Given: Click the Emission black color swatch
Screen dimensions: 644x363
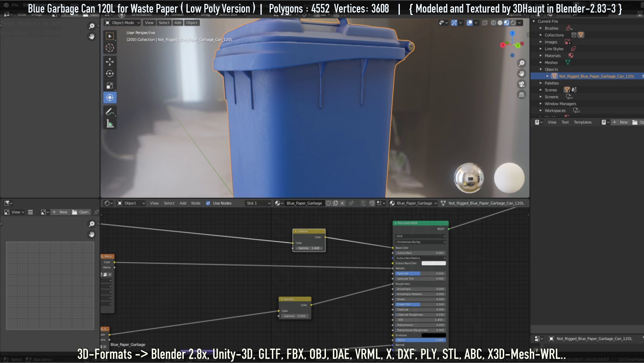Looking at the screenshot, I should click(x=434, y=335).
